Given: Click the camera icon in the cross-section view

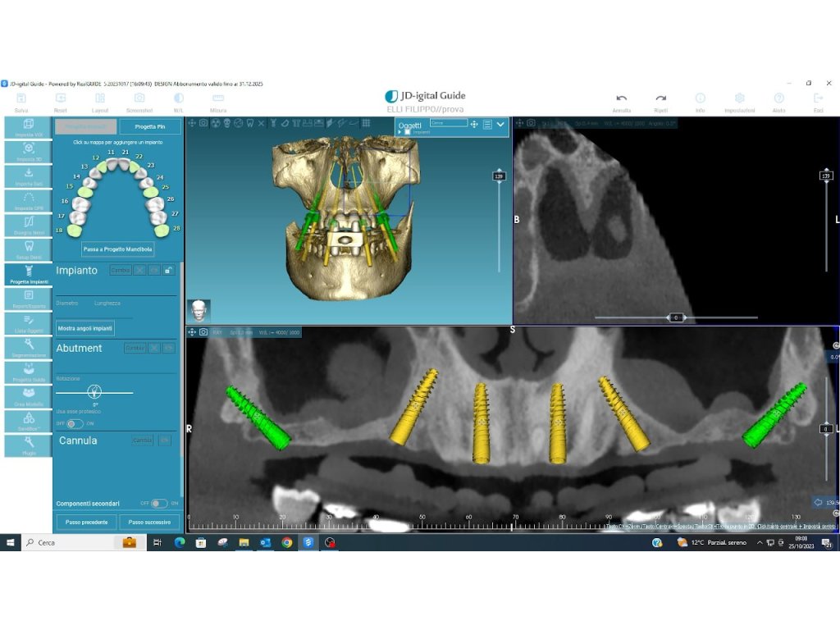Looking at the screenshot, I should pyautogui.click(x=531, y=123).
